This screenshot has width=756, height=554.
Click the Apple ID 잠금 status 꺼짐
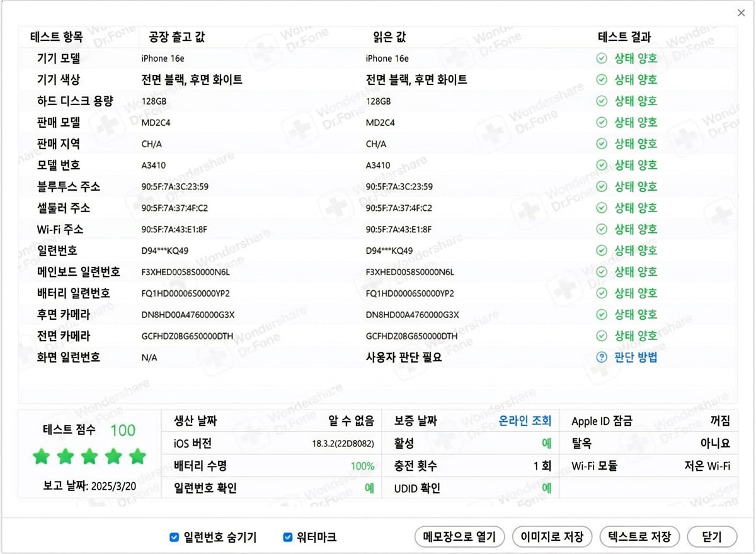[720, 421]
